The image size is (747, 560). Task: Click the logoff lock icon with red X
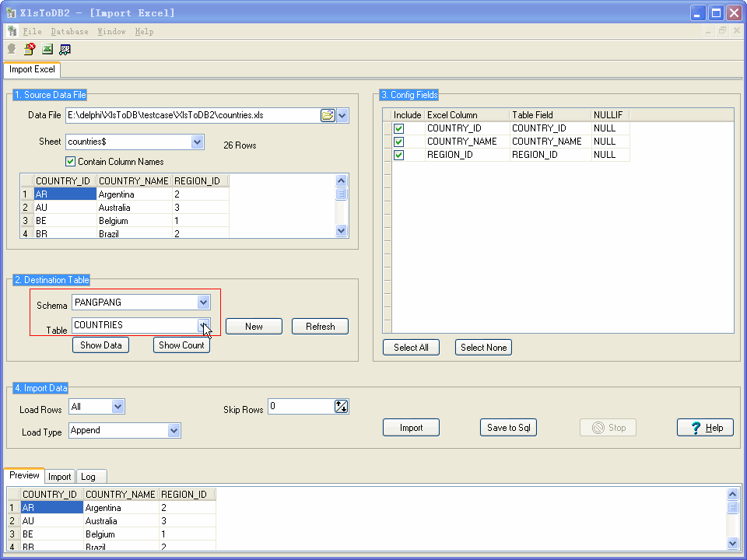[x=30, y=49]
